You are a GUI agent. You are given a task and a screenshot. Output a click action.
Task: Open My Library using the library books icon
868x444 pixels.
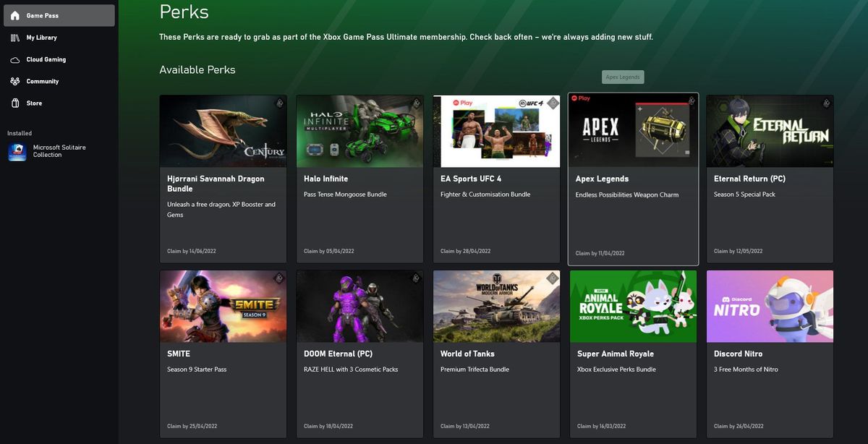coord(16,37)
